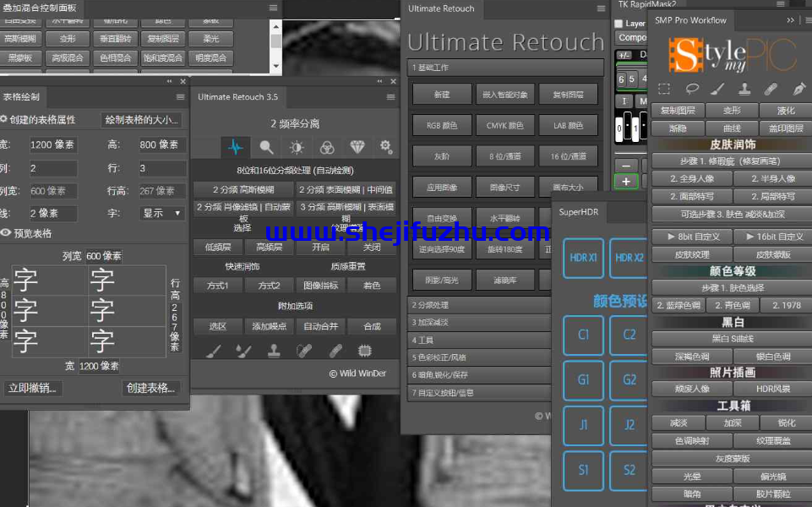Open the Ultimate Retouch panel hamburger menu
This screenshot has width=812, height=507.
[x=601, y=8]
